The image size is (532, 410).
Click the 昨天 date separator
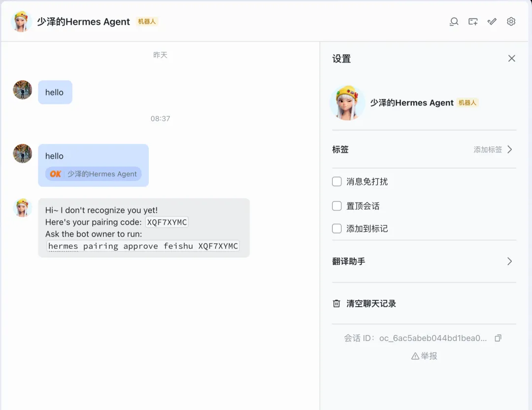tap(160, 55)
